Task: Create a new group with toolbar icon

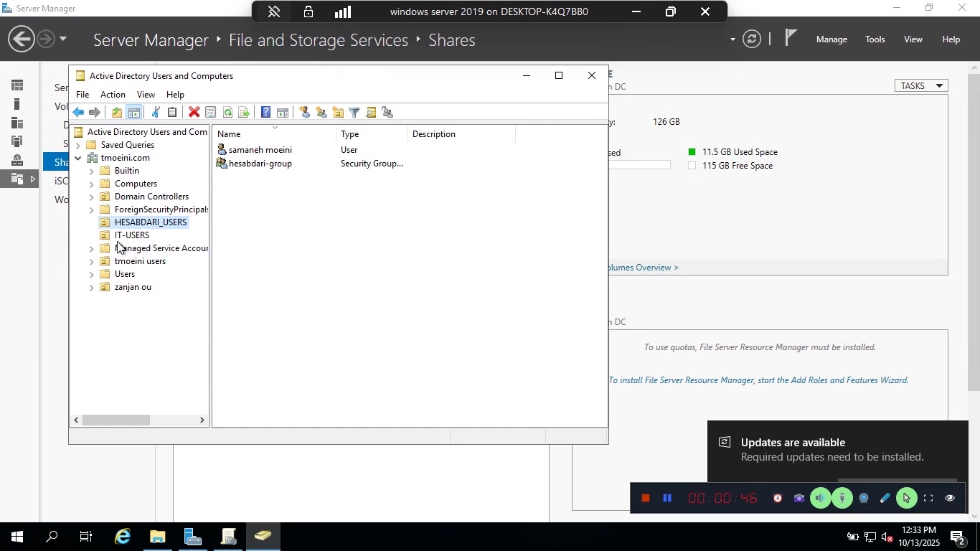Action: (321, 113)
